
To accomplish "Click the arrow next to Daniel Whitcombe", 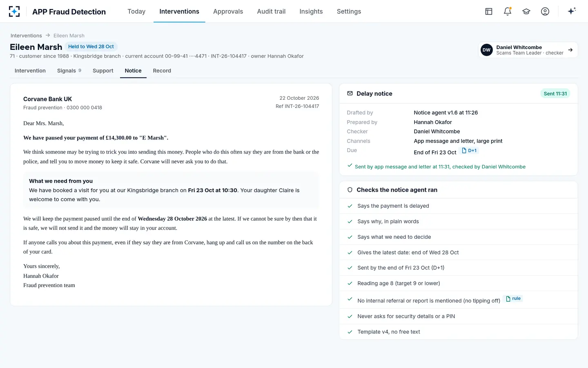I will [570, 50].
